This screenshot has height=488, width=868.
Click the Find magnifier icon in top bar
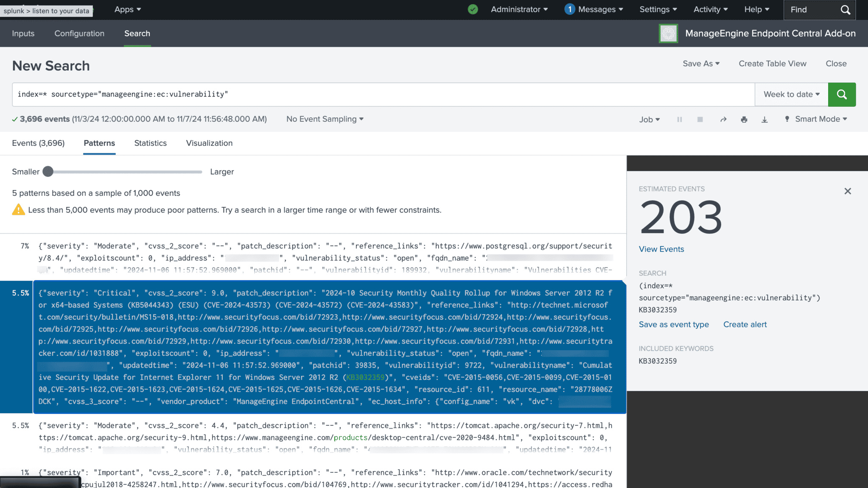845,10
